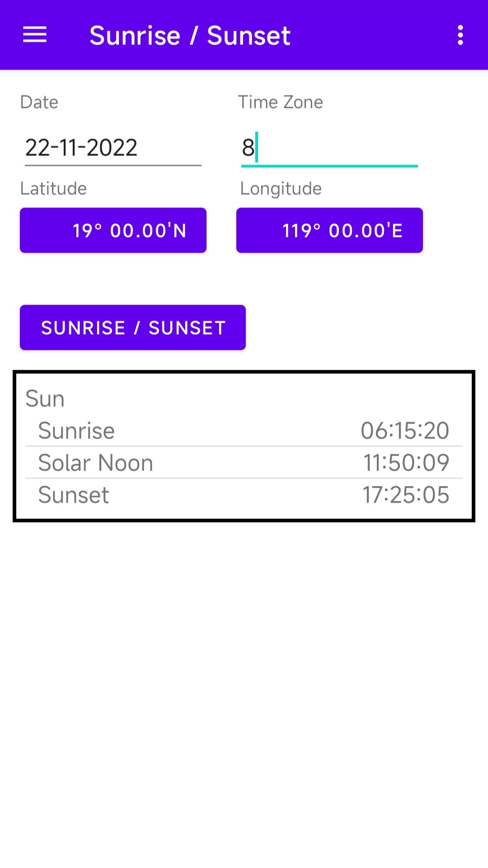
Task: Open the three-dot overflow menu
Action: [460, 35]
